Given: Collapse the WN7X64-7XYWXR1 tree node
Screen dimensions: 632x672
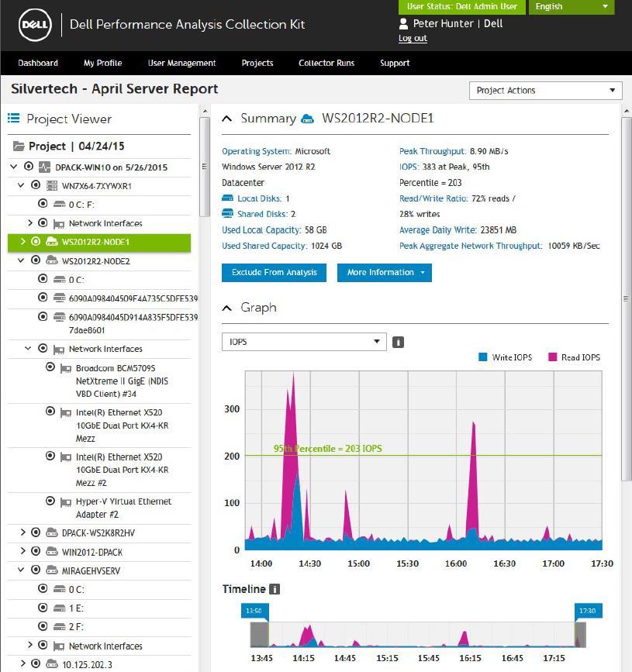Looking at the screenshot, I should [21, 185].
